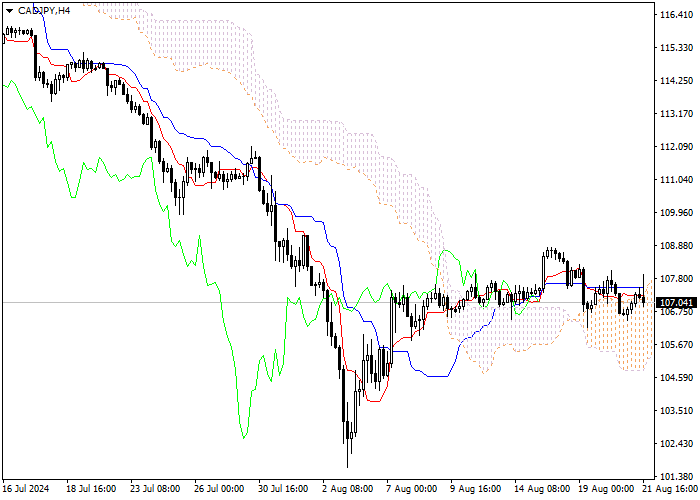The height and width of the screenshot is (500, 700).
Task: Click the CADJPY,H4 chart title
Action: click(x=44, y=11)
